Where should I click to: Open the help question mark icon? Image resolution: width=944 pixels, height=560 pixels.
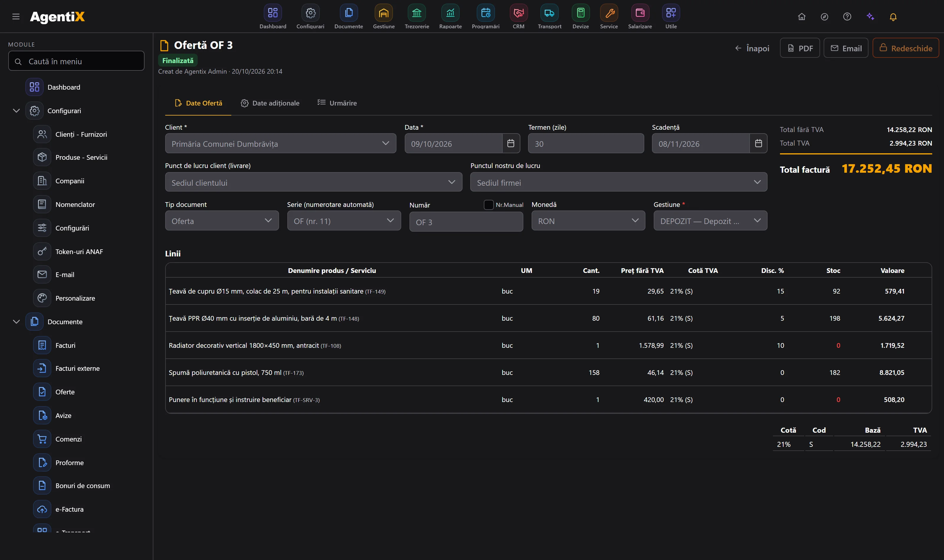847,17
